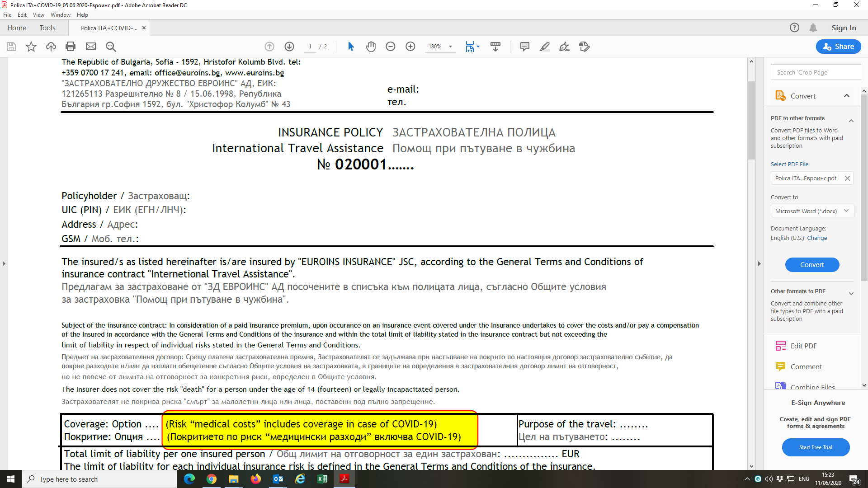Click the upload to cloud icon
The height and width of the screenshot is (488, 868).
point(51,47)
